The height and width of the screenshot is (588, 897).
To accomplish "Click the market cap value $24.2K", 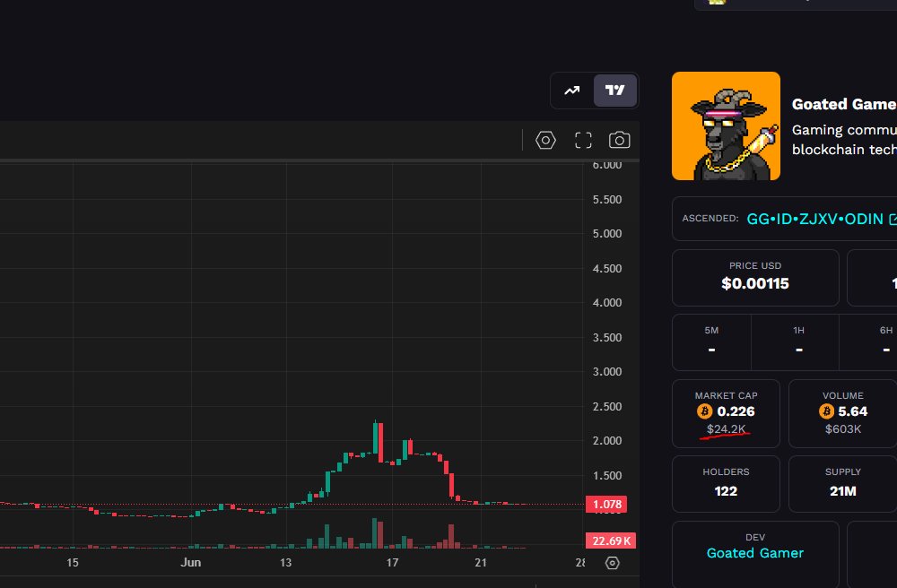I will [726, 428].
